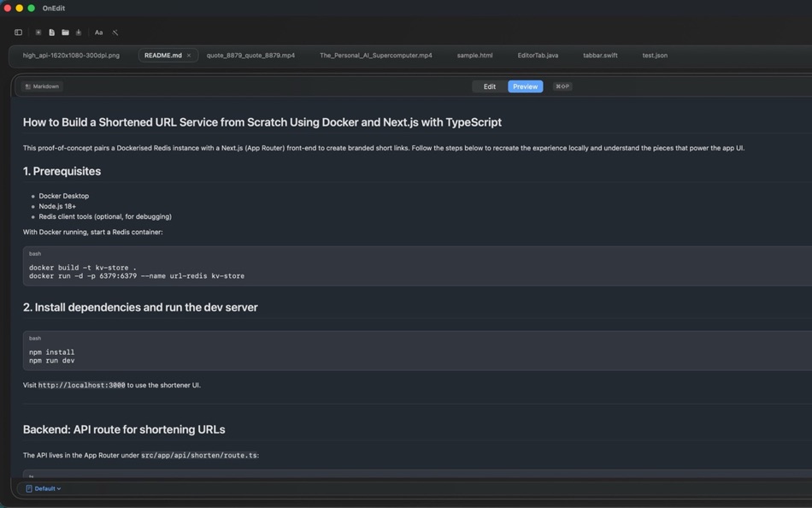812x508 pixels.
Task: Click '1. Prerequisites' heading
Action: click(x=62, y=171)
